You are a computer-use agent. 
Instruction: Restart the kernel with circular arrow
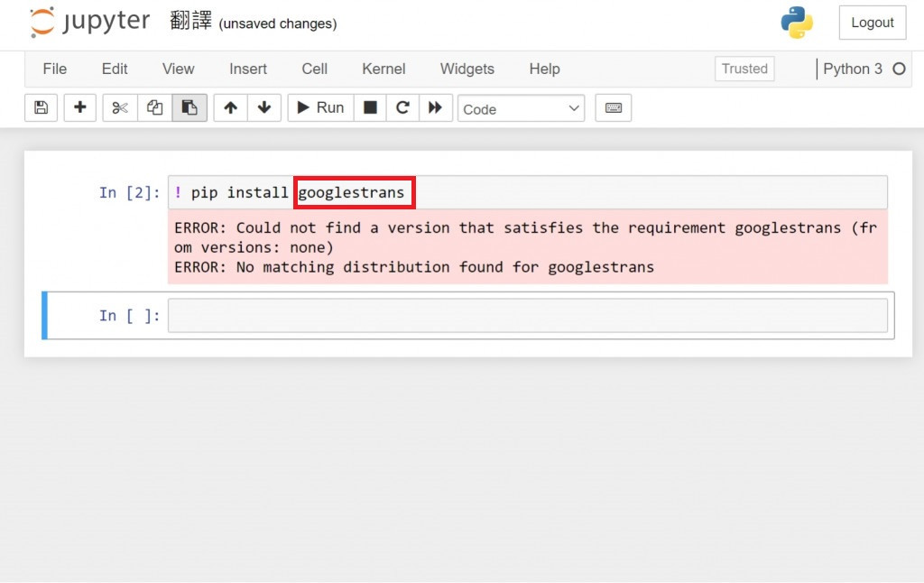pyautogui.click(x=402, y=108)
